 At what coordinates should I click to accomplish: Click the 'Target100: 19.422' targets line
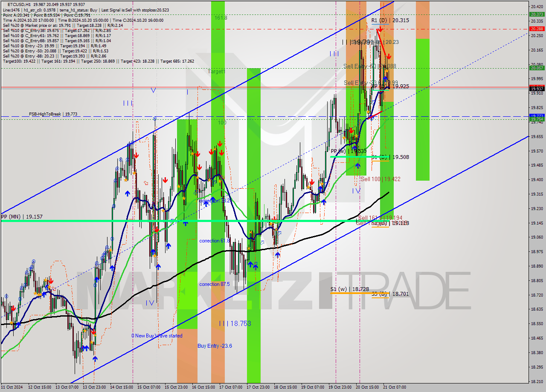click(98, 61)
